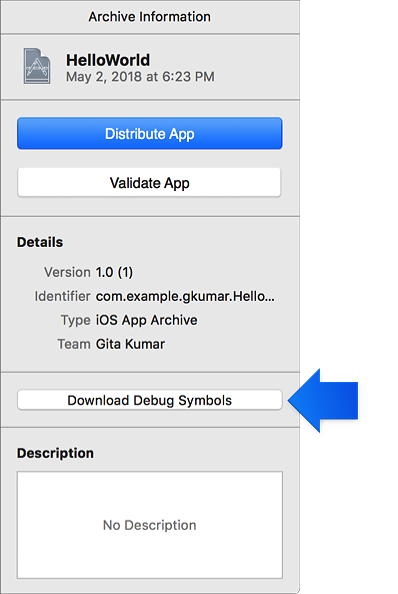The image size is (398, 594).
Task: Click the iOS App Archive type value
Action: coord(147,320)
